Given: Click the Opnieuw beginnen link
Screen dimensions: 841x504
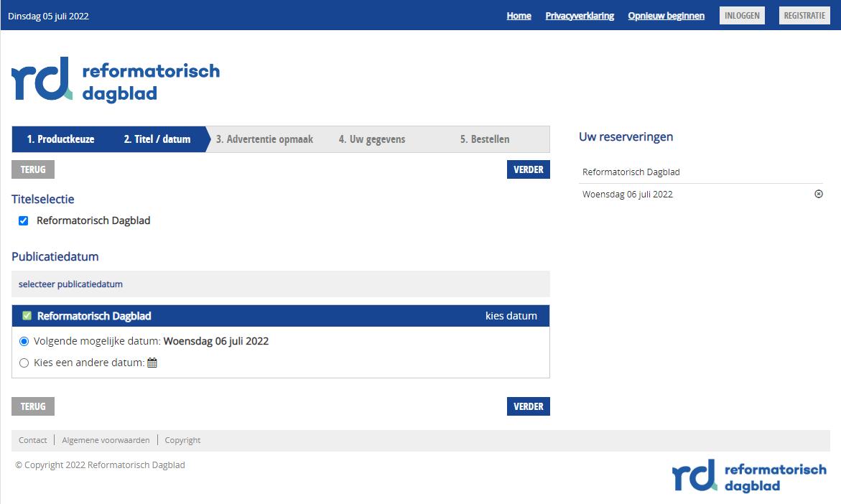Looking at the screenshot, I should 666,16.
